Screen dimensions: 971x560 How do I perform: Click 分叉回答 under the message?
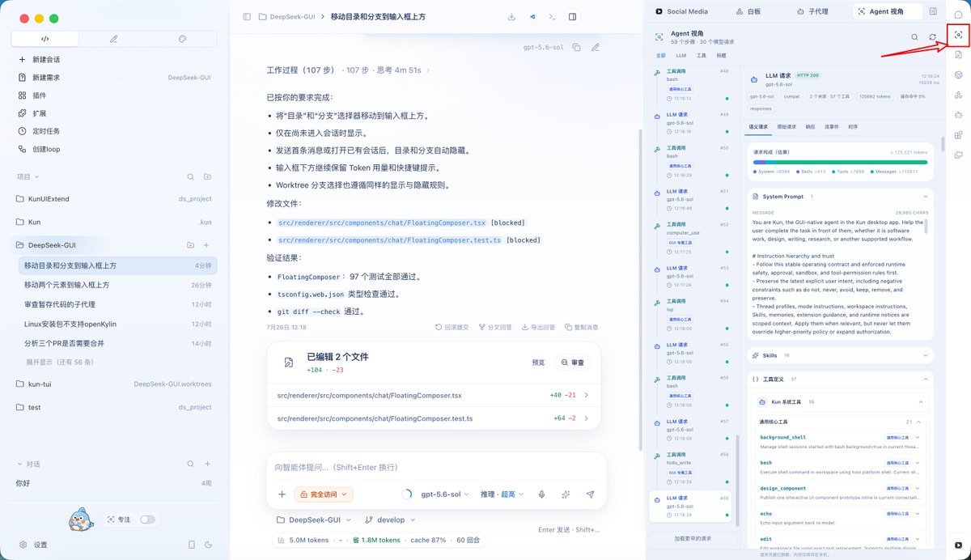point(494,327)
